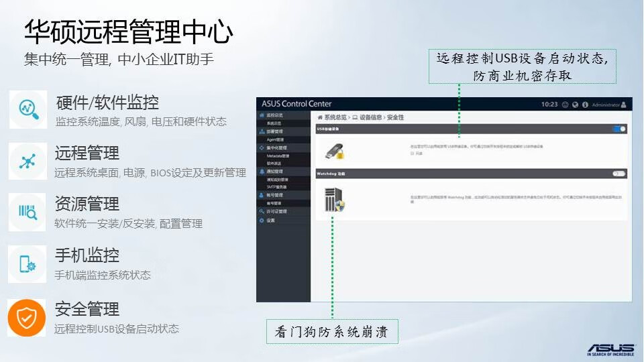
Task: Click the USB storage description text
Action: click(476, 146)
